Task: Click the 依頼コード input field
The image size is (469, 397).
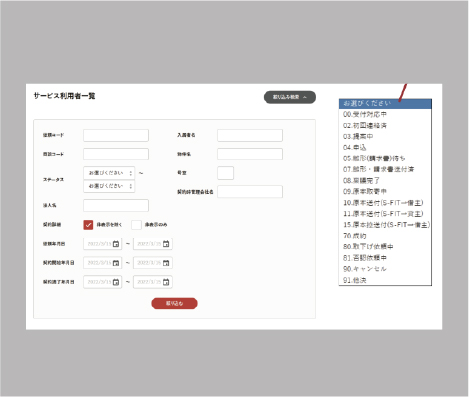Action: pyautogui.click(x=116, y=135)
